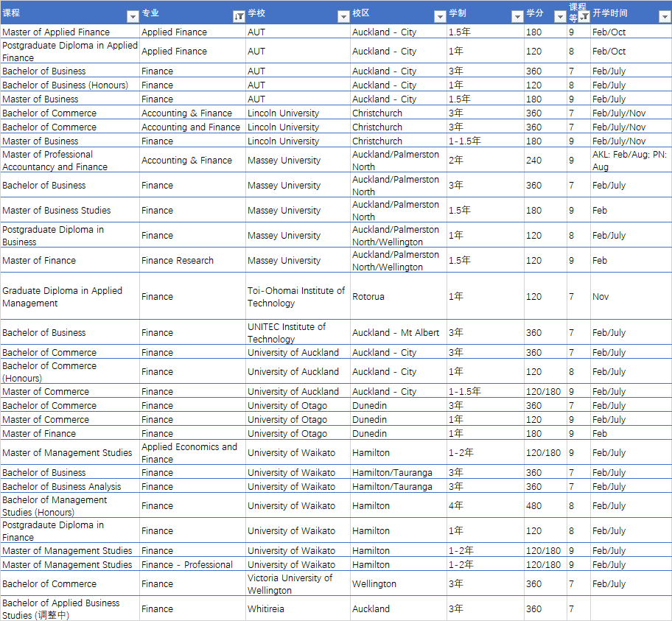
Task: Select the "Postgraduate Diploma in Business" cell
Action: (70, 235)
